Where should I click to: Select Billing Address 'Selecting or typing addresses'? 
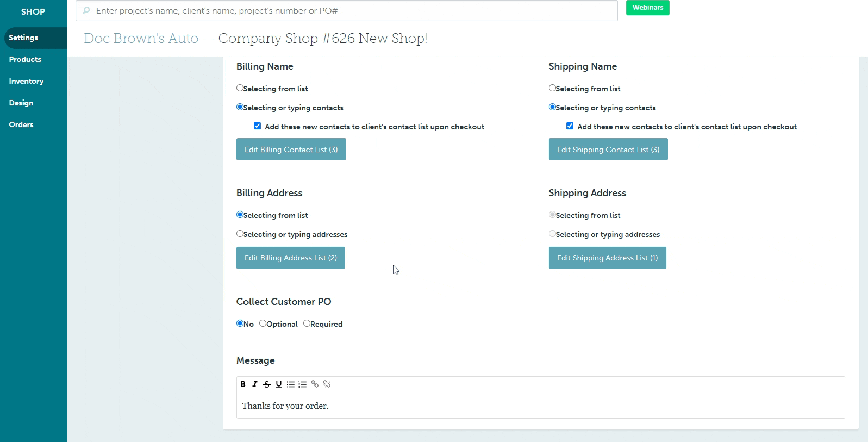tap(240, 234)
